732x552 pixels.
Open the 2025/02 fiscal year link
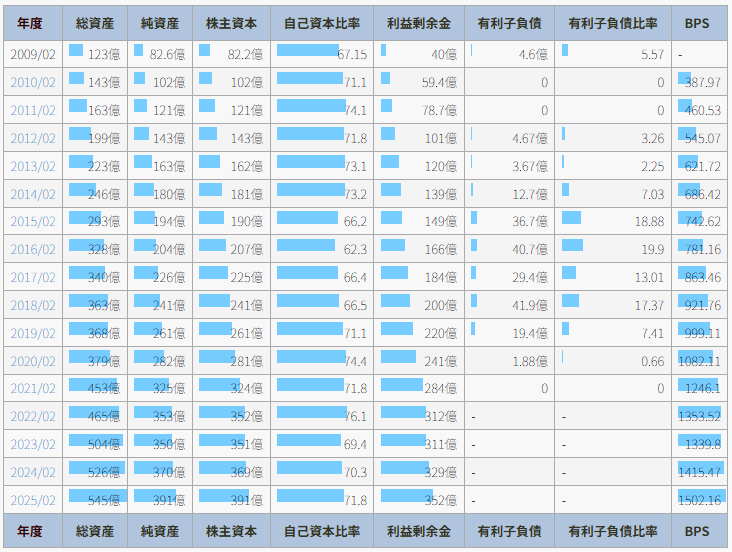point(32,500)
